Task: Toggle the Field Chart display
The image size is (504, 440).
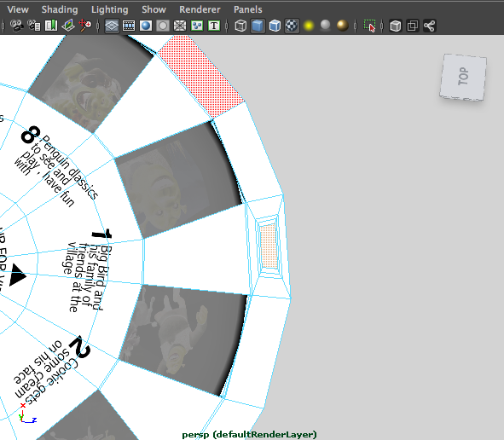Action: point(180,26)
